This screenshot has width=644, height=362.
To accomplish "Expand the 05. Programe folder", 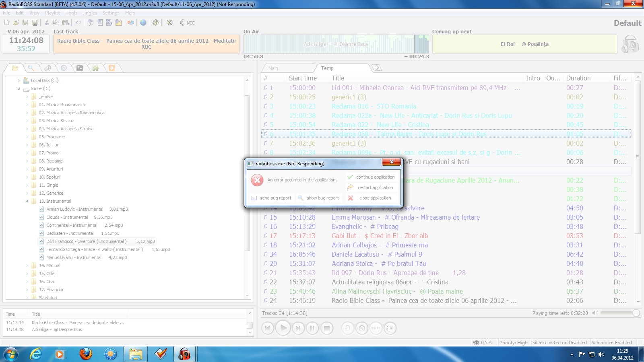I will click(x=27, y=137).
